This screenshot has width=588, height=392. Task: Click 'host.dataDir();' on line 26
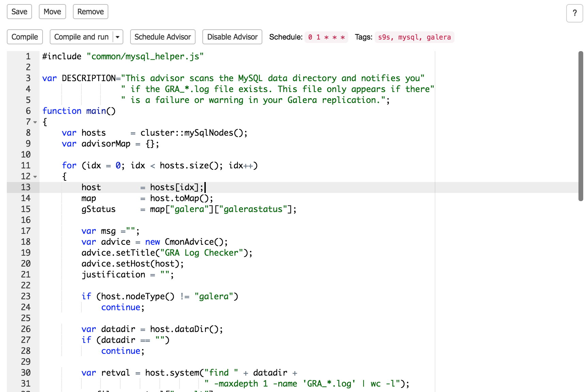(186, 329)
